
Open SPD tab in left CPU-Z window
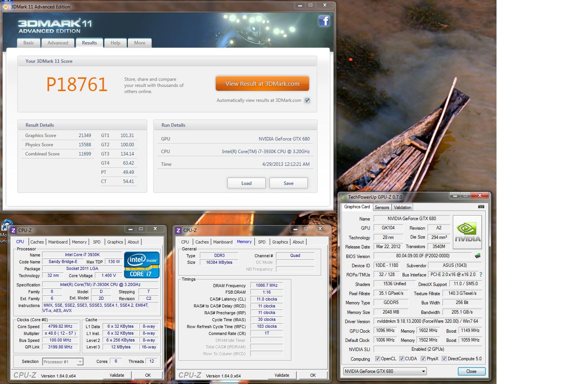pyautogui.click(x=97, y=242)
